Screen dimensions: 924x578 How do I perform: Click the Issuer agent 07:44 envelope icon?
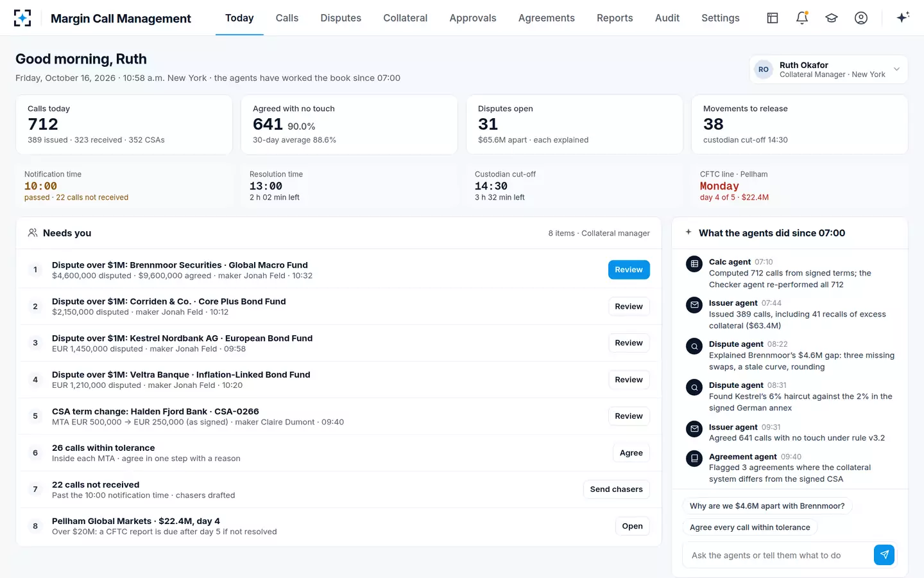(694, 305)
